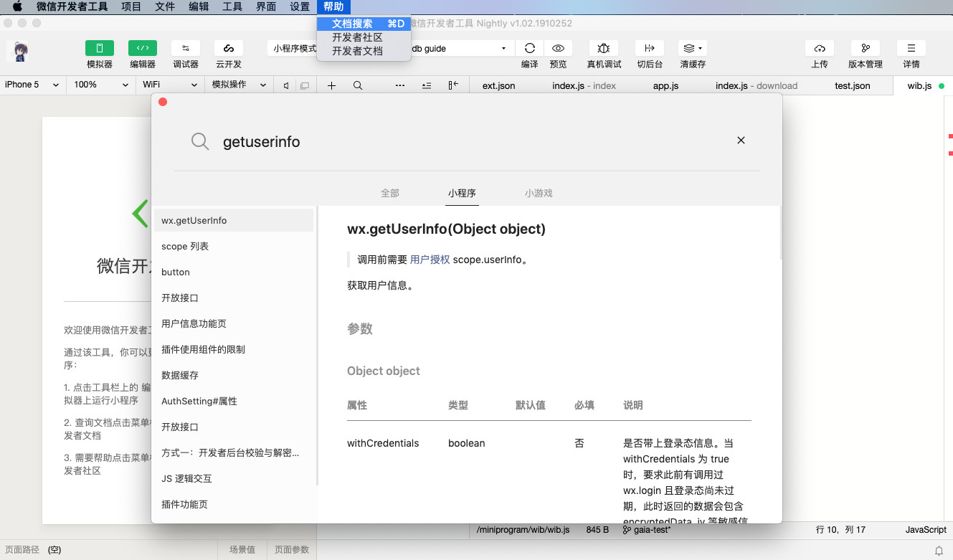This screenshot has width=953, height=560.
Task: Click the detach simulator window icon
Action: pos(305,85)
